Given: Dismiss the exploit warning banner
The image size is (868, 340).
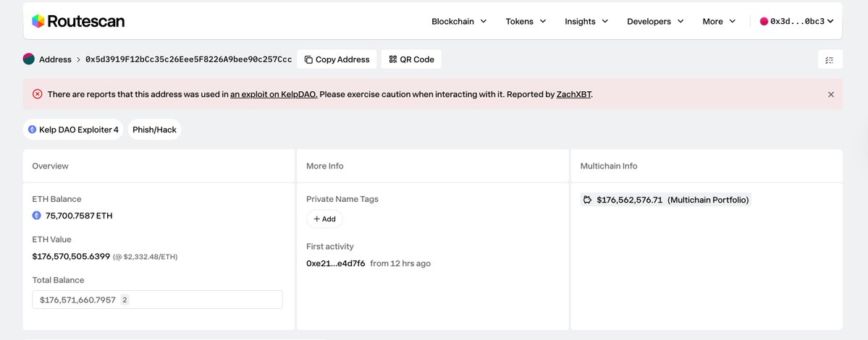Looking at the screenshot, I should (830, 94).
